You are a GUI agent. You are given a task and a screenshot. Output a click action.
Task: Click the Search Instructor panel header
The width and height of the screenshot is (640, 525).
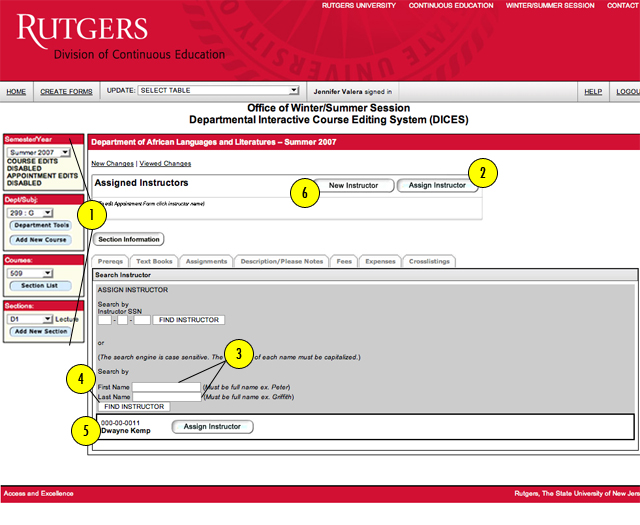(365, 275)
